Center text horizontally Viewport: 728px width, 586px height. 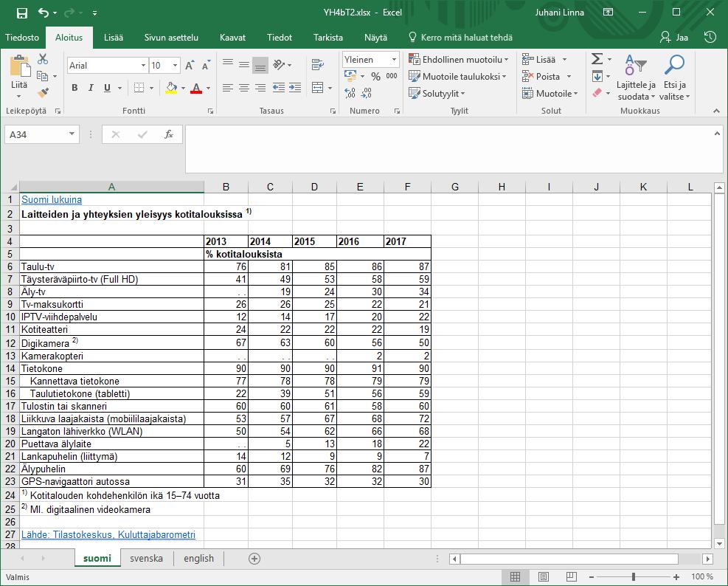click(x=243, y=87)
